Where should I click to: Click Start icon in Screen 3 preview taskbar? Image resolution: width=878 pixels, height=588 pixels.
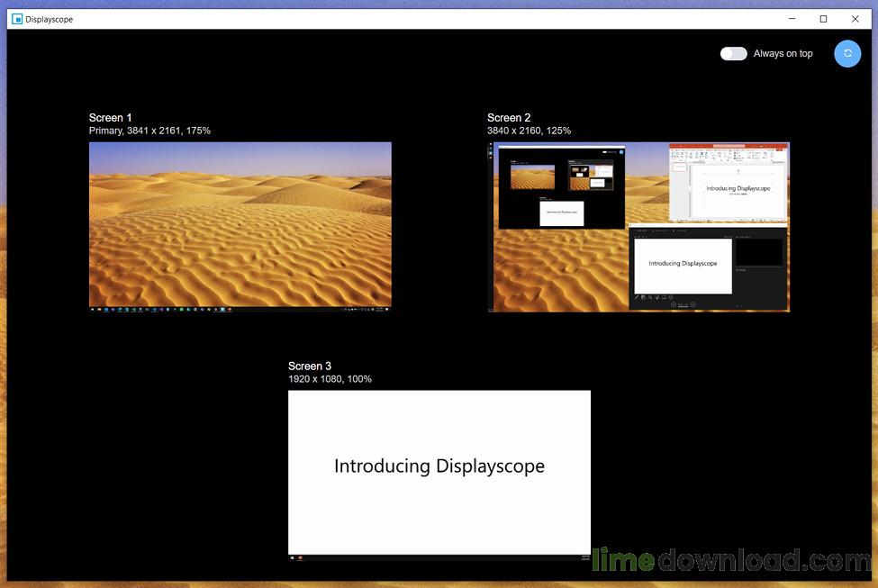pos(293,557)
